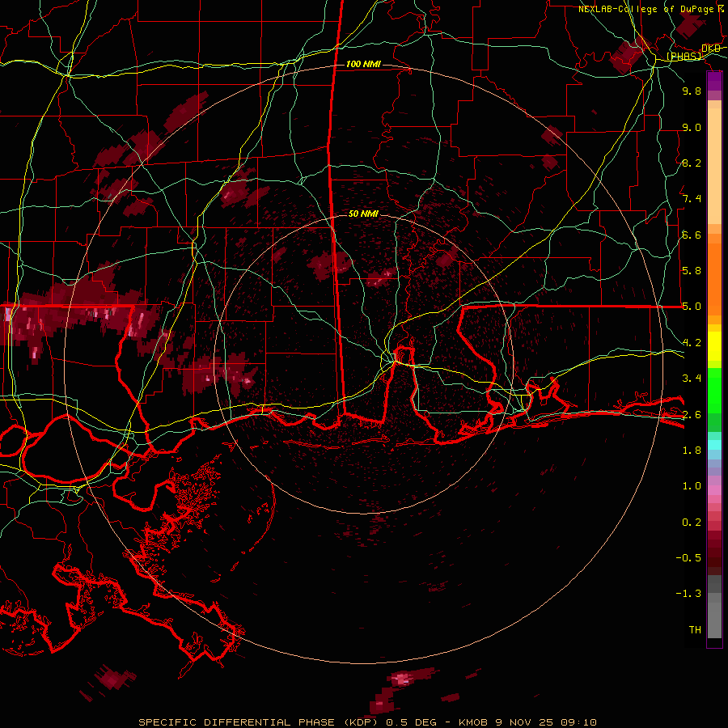The height and width of the screenshot is (728, 728).
Task: Click the 5.0 value on the color scale
Action: tap(692, 307)
